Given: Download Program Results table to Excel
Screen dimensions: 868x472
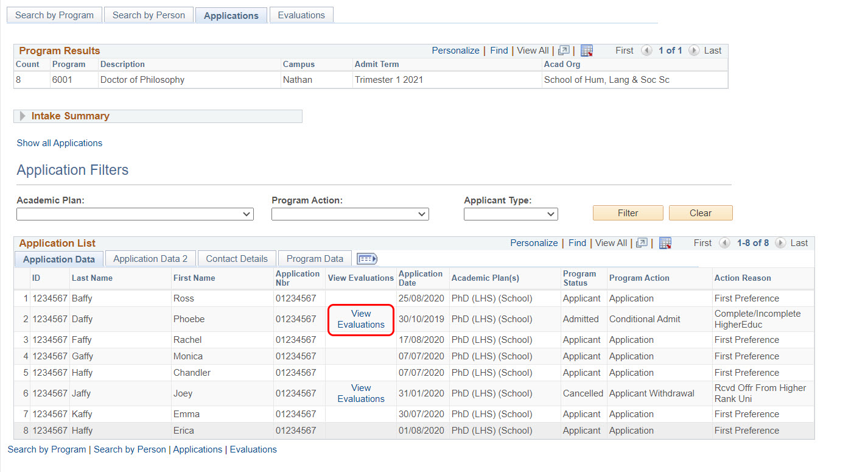Looking at the screenshot, I should 586,51.
